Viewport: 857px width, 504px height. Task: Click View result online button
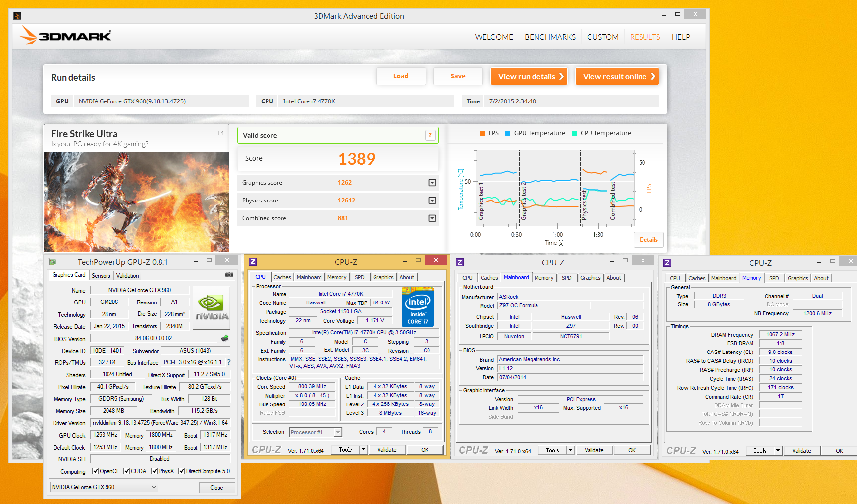tap(617, 76)
